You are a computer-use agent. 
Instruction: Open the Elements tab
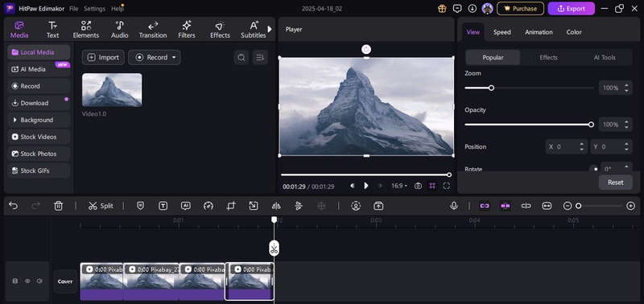(86, 30)
